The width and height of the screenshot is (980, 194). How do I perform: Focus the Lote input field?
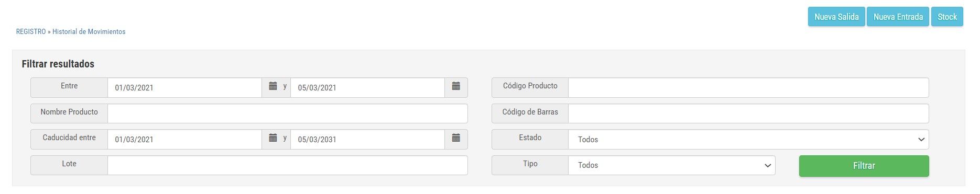(x=287, y=165)
